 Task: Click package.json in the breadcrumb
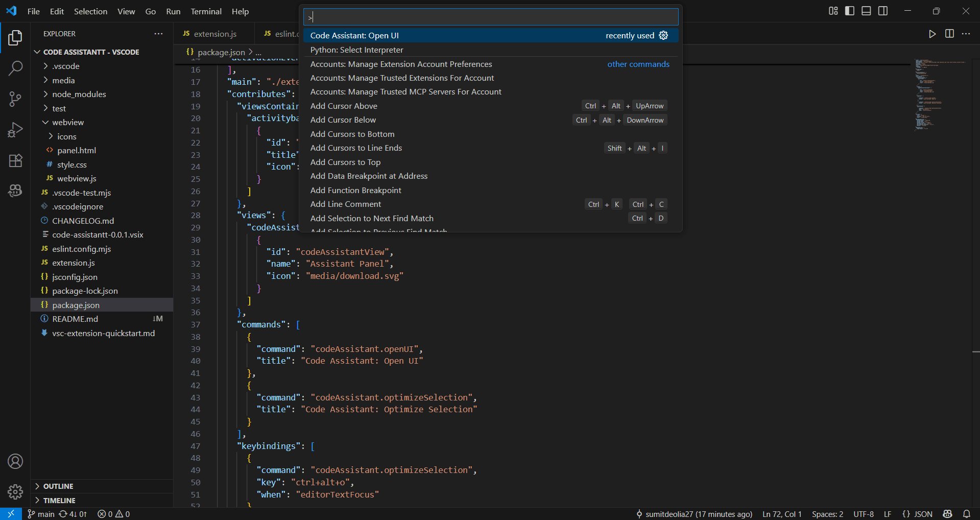[221, 52]
